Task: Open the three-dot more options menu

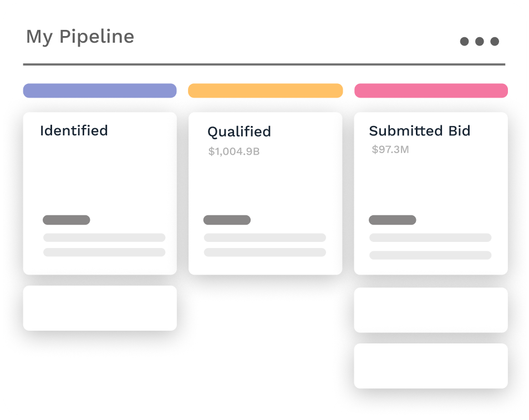Action: click(479, 42)
